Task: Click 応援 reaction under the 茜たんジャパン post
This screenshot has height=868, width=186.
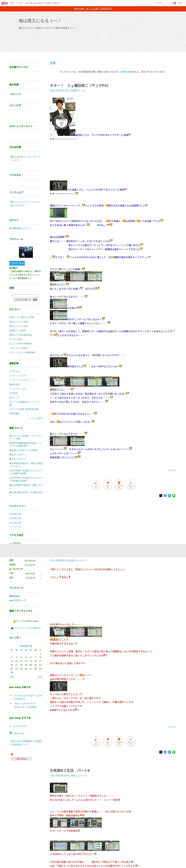Action: [x=107, y=741]
